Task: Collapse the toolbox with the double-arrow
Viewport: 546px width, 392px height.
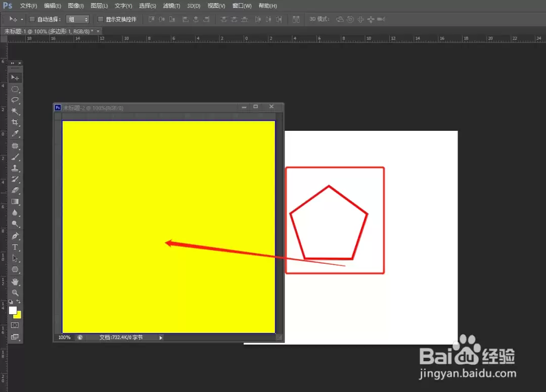Action: point(13,63)
